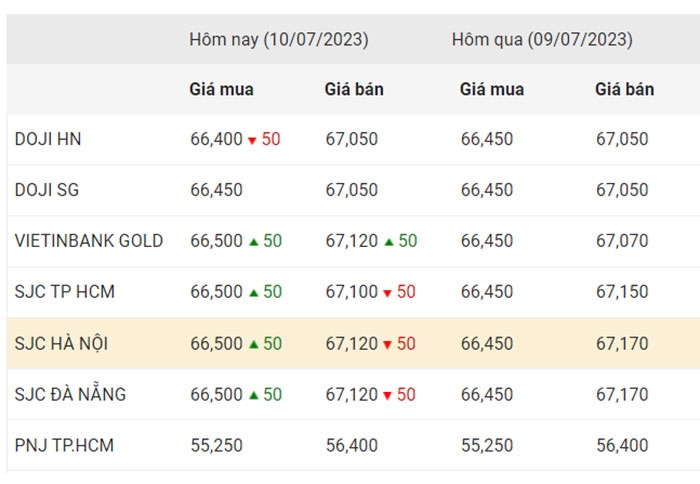Click red down arrow in SJC HÀ NỘI sell price
Image resolution: width=700 pixels, height=484 pixels.
tap(387, 345)
